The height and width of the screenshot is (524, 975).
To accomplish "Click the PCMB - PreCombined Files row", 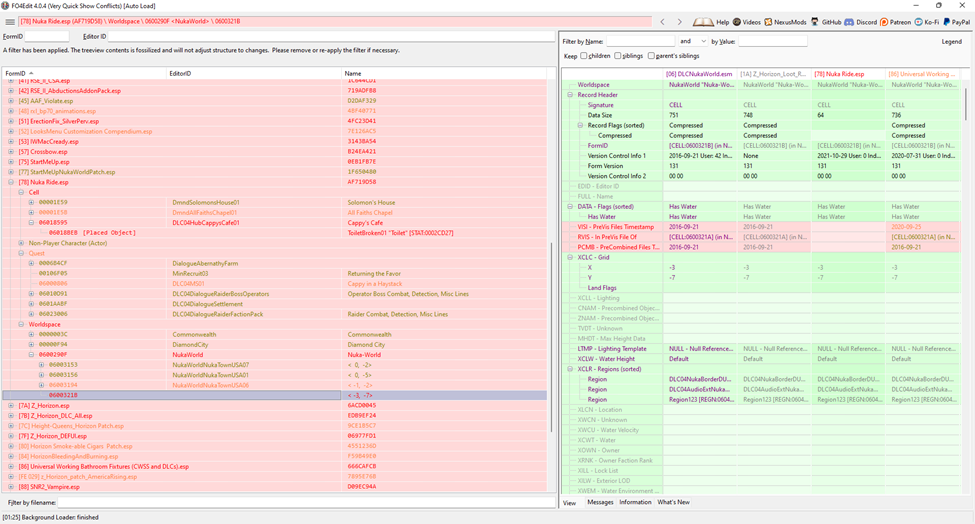I will point(761,247).
